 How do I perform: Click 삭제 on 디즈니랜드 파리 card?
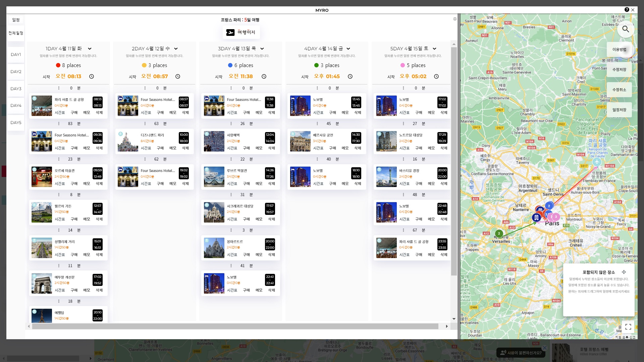185,148
